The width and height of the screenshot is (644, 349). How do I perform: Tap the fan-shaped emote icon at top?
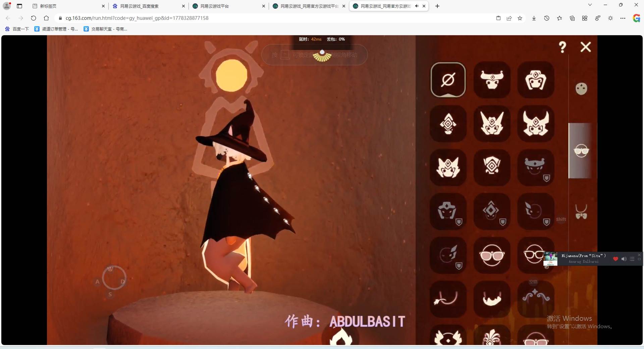(322, 56)
